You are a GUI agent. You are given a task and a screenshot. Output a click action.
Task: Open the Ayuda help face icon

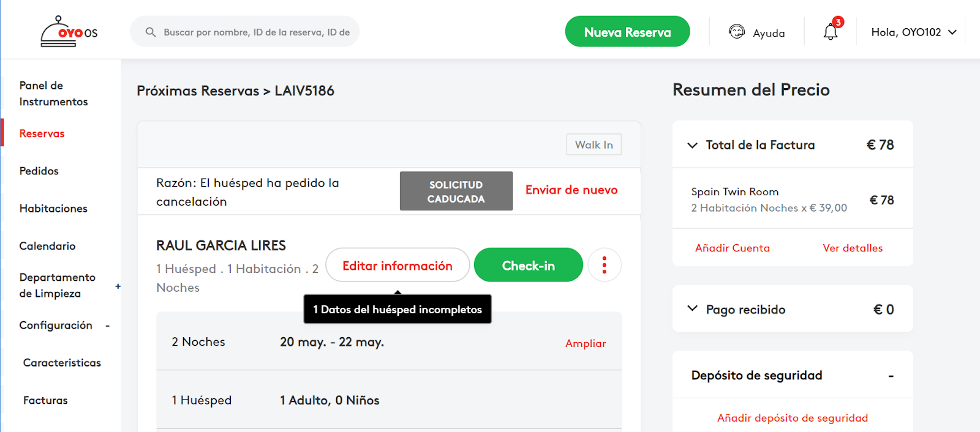pos(736,31)
